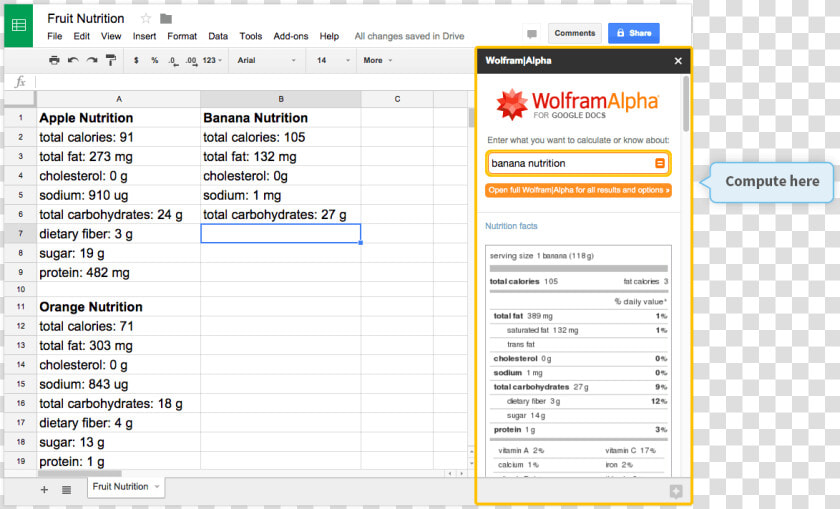
Task: Open the Arial font dropdown
Action: pos(266,60)
